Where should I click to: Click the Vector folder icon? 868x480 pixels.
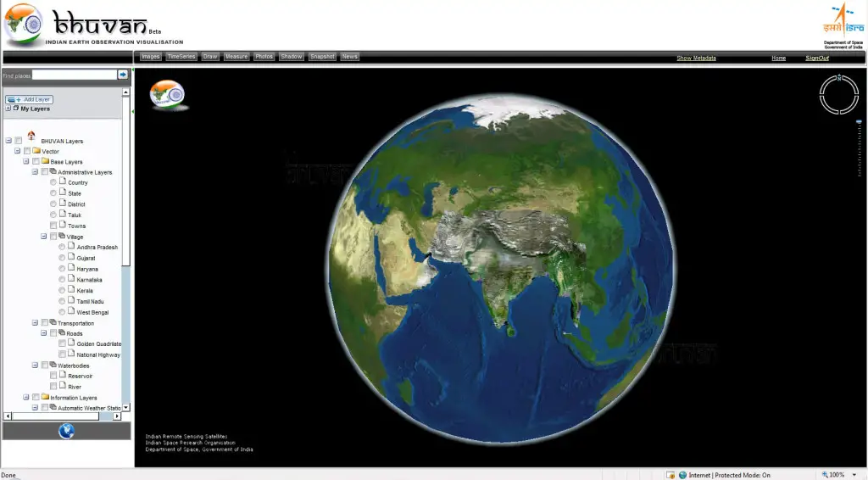(x=36, y=151)
